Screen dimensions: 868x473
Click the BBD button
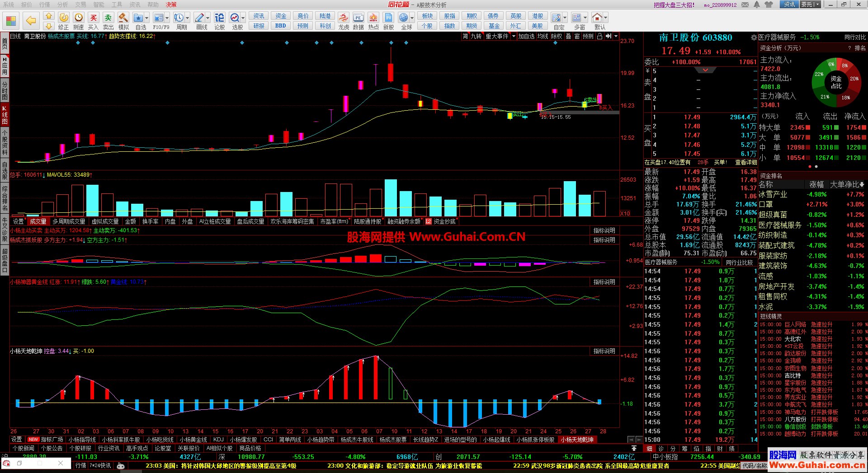281,26
